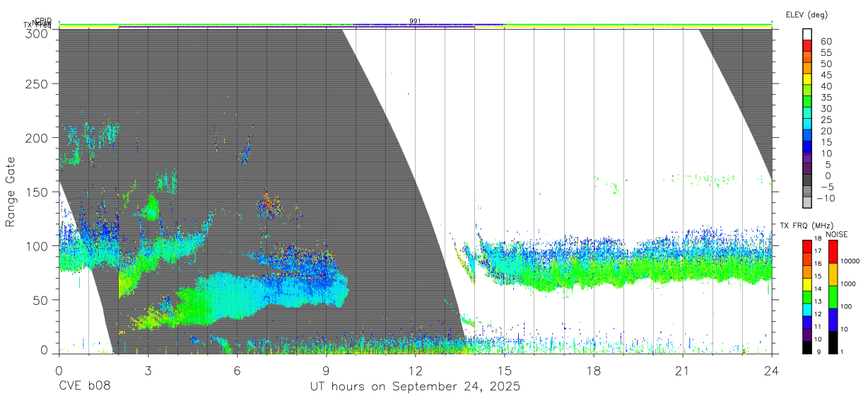Viewport: 868px width, 401px height.
Task: Click the "1000" label on the NOISE scale
Action: [x=848, y=284]
